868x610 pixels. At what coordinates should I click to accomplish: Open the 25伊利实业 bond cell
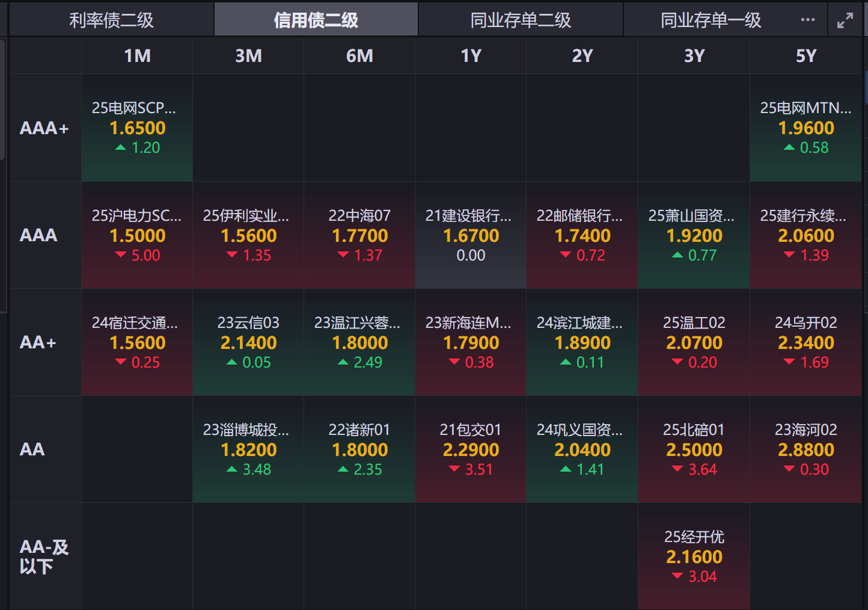tap(248, 235)
